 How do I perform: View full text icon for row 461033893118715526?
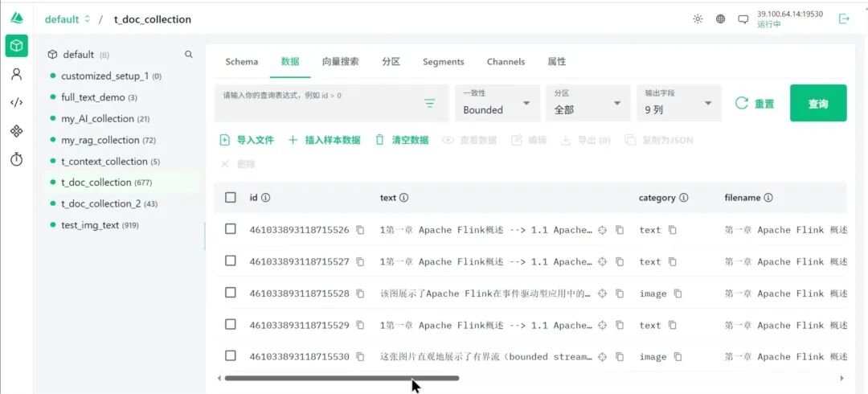pyautogui.click(x=603, y=230)
